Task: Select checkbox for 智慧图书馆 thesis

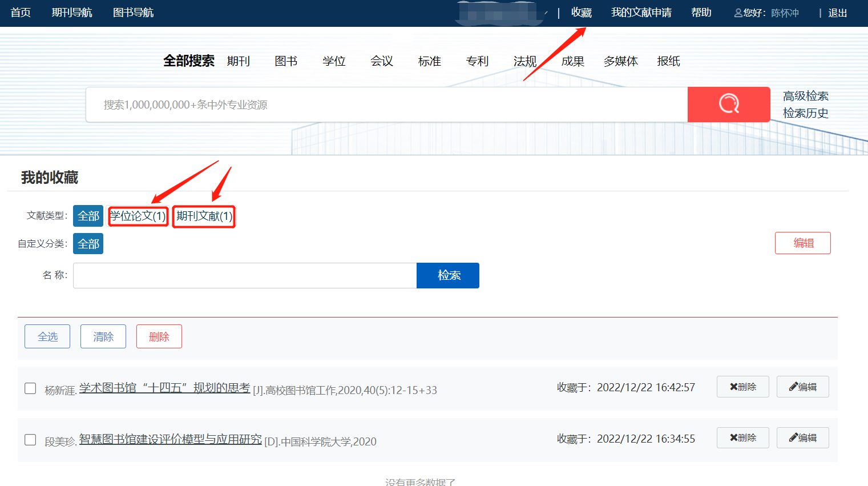Action: pyautogui.click(x=30, y=440)
